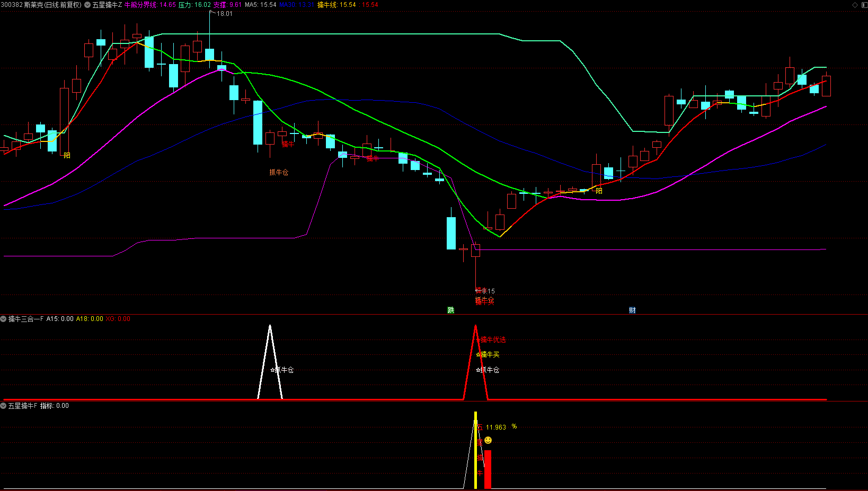The width and height of the screenshot is (868, 491).
Task: Click the star by yellow 擒牛买 signal
Action: pyautogui.click(x=478, y=354)
